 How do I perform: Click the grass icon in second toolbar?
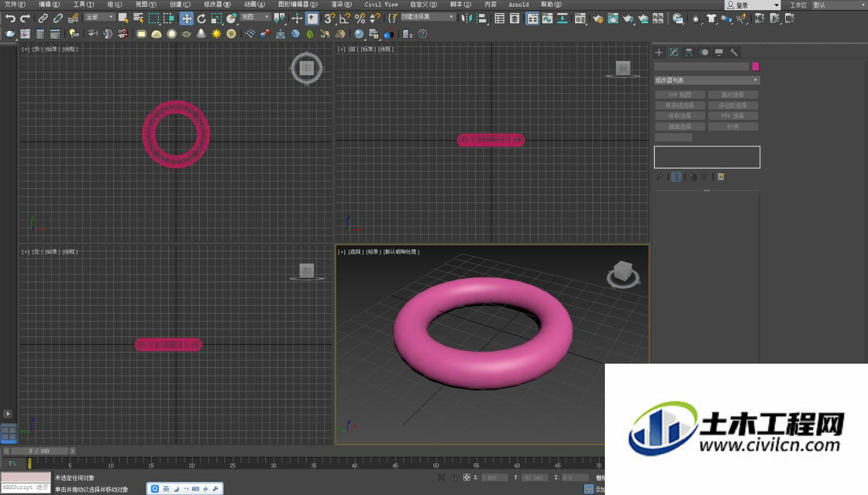[x=310, y=34]
